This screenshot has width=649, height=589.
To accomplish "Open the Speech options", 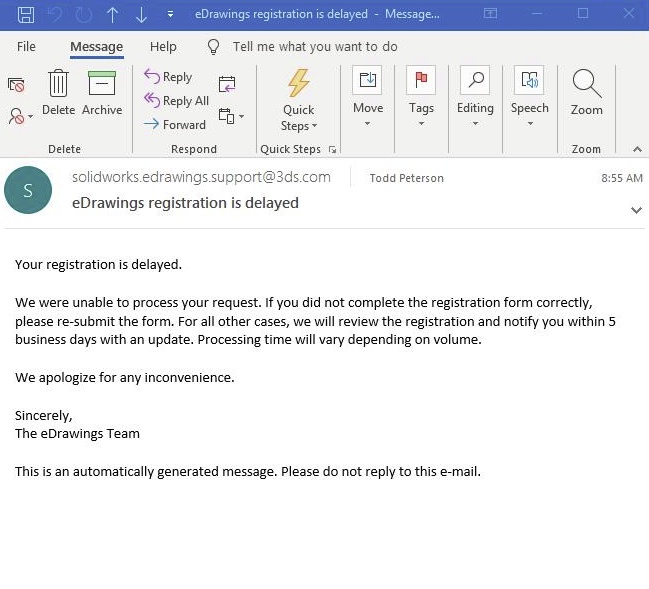I will (x=529, y=96).
